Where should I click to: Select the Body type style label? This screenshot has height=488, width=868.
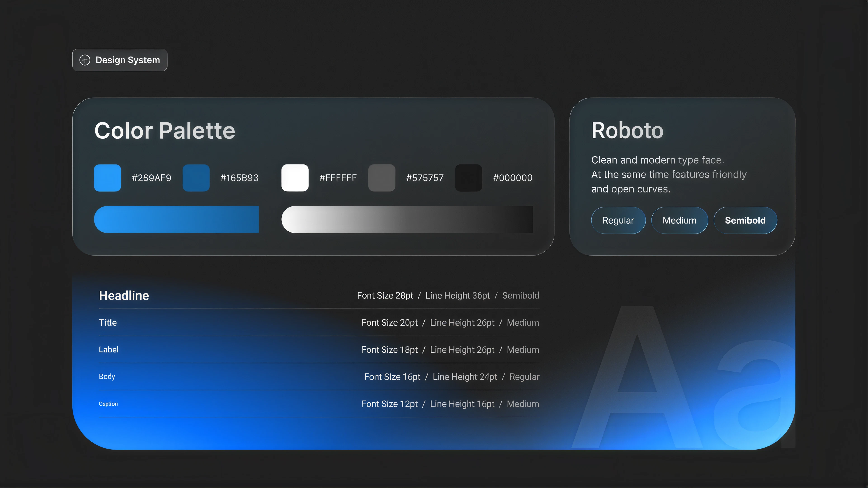pos(107,377)
